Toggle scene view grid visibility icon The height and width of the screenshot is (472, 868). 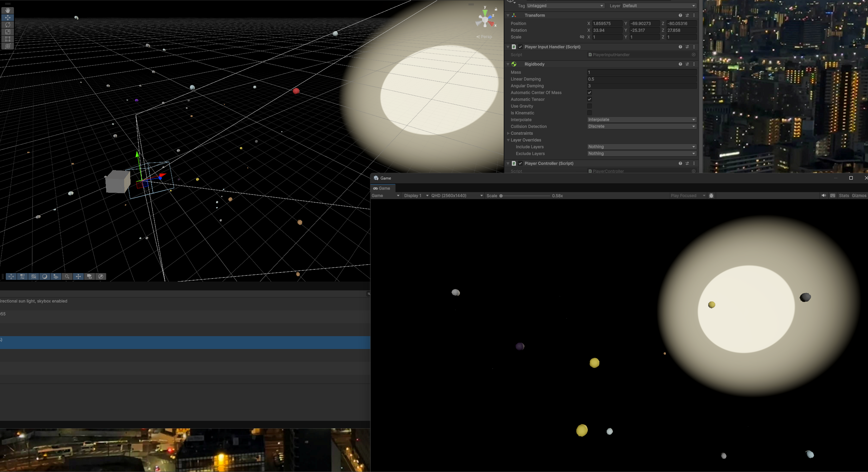33,276
